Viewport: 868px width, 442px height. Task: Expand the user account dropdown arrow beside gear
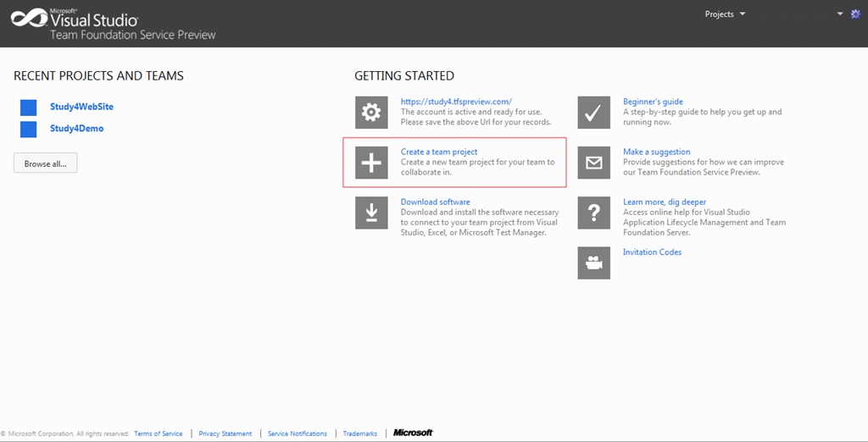click(x=840, y=14)
